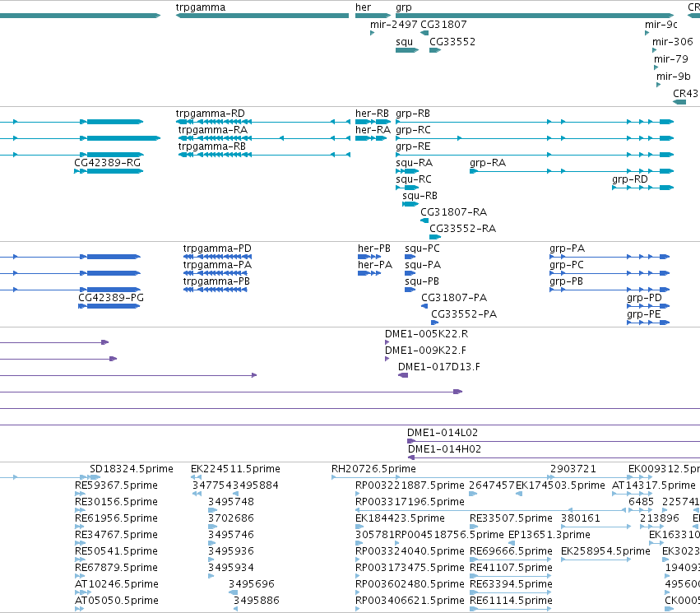Select the RE33507.5prime EST label
This screenshot has height=613, width=700.
(511, 519)
